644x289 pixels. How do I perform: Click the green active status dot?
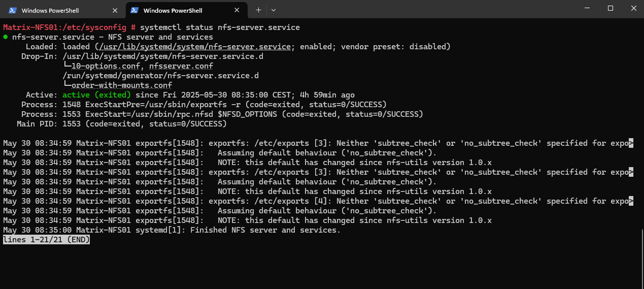point(5,37)
